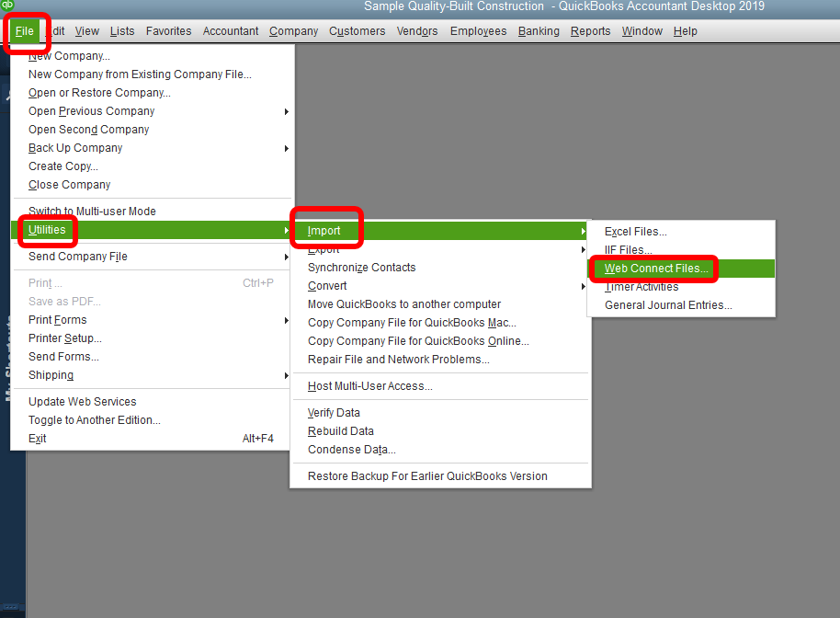Import General Journal Entries option

(668, 305)
